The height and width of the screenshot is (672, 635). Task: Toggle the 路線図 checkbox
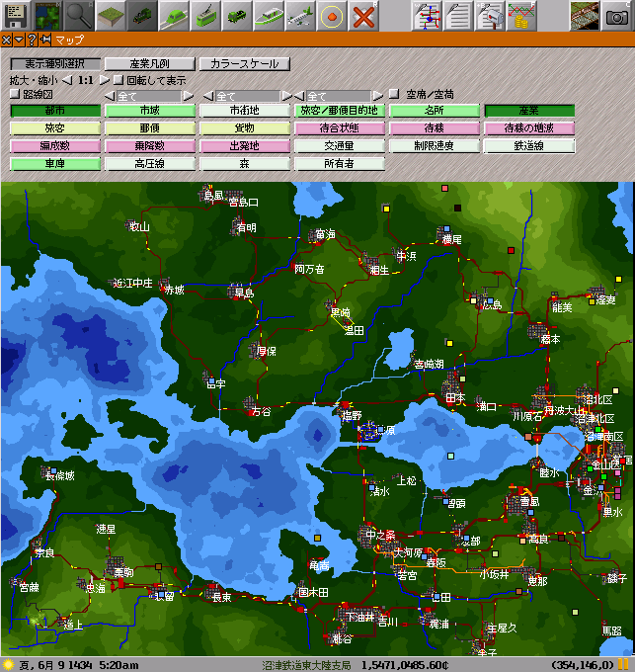point(15,95)
